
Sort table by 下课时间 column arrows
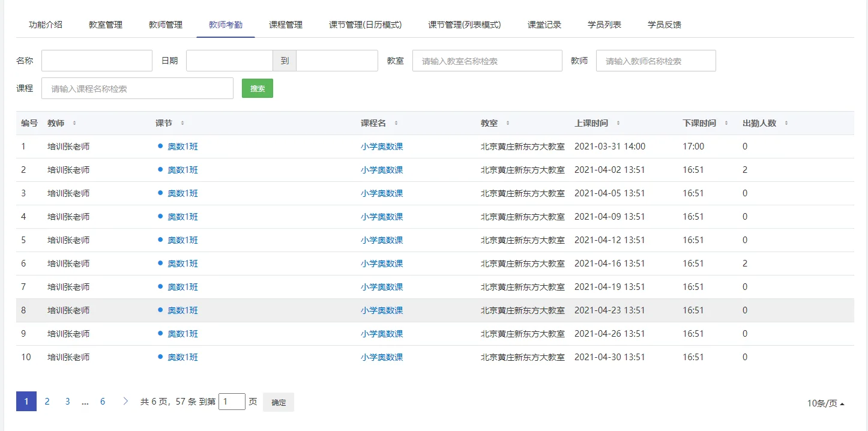[726, 123]
